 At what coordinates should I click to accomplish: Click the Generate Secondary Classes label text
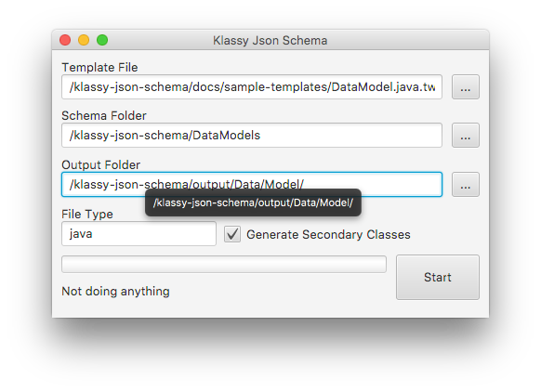coord(328,234)
